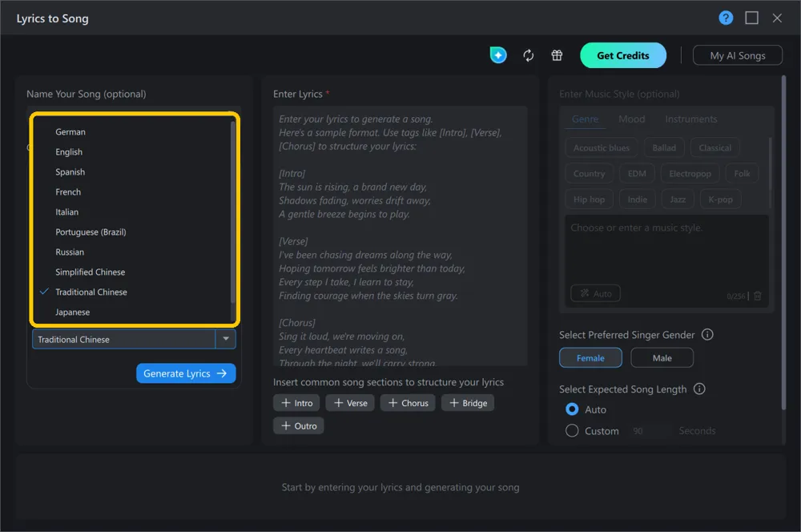
Task: Select Simplified Chinese language option
Action: (132, 272)
